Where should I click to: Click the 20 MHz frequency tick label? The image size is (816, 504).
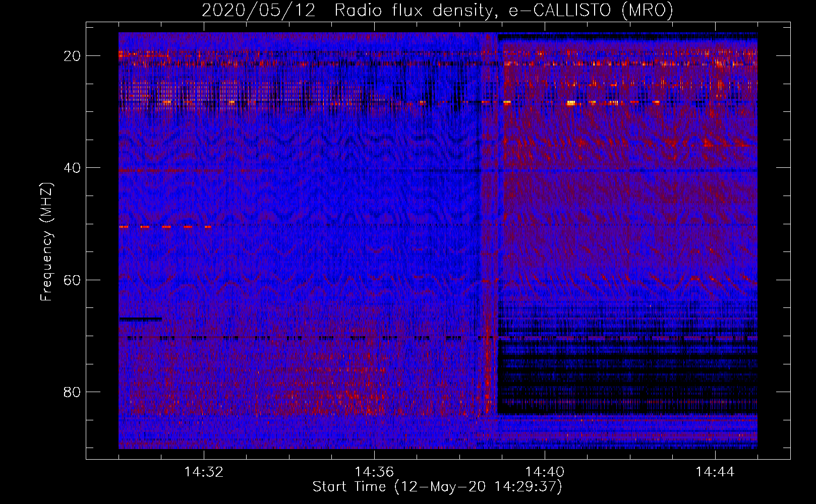pyautogui.click(x=72, y=56)
